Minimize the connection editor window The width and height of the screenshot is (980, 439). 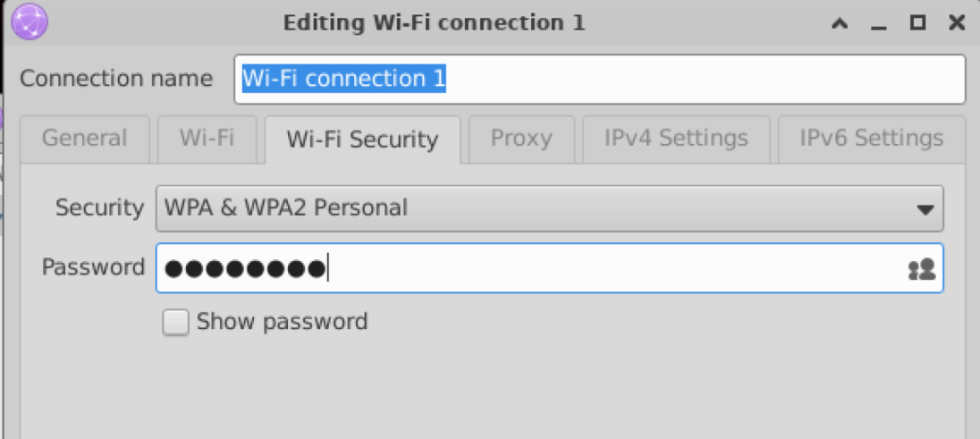[878, 24]
